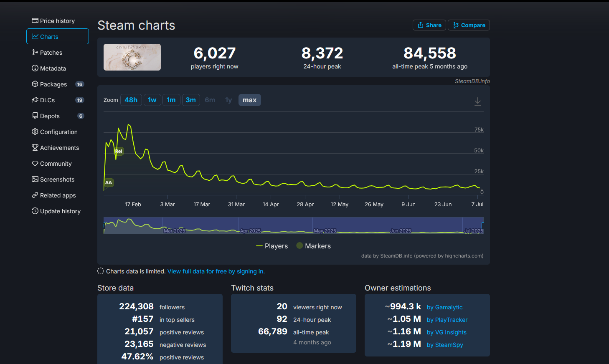Click the DLCs count badge 19
The image size is (609, 364).
click(x=80, y=100)
